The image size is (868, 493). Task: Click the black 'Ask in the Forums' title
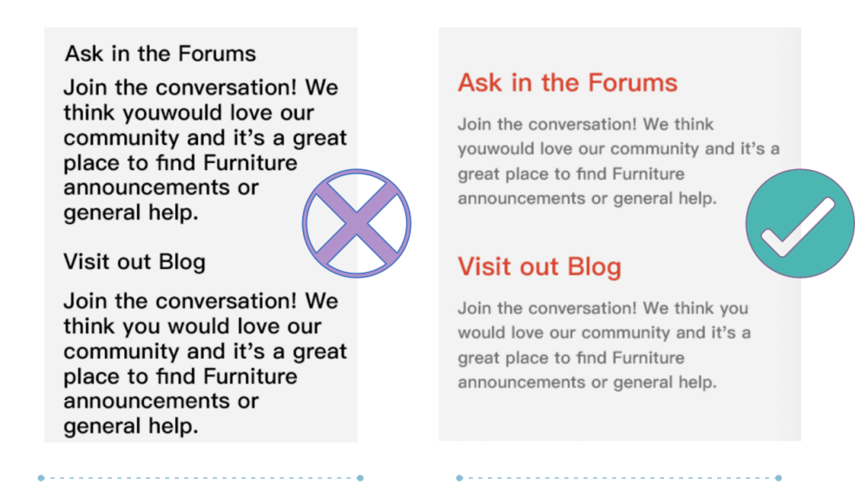pyautogui.click(x=161, y=54)
